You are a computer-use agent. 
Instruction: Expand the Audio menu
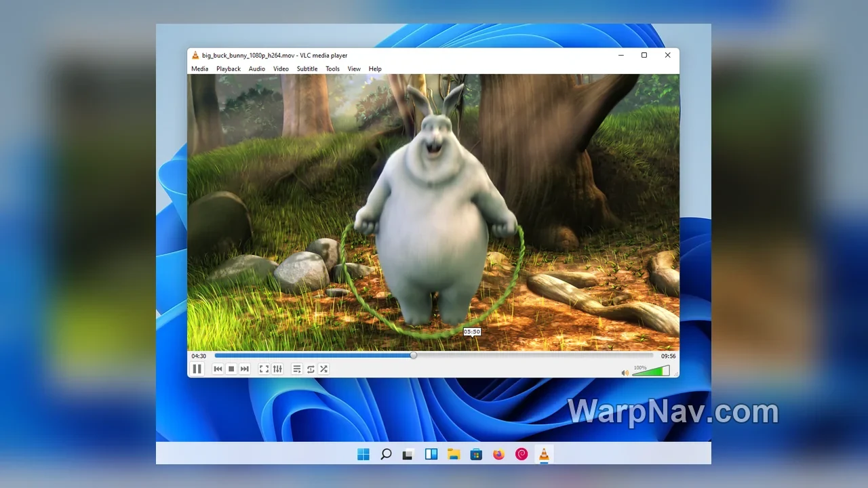[x=257, y=68]
